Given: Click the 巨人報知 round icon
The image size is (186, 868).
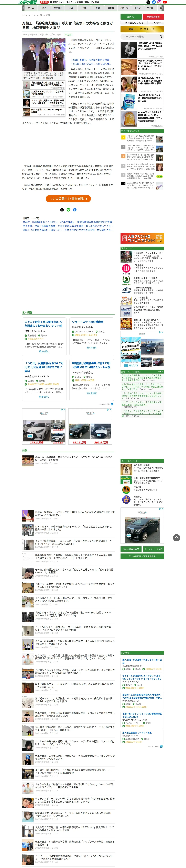Looking at the screenshot, I should click(x=126, y=490).
